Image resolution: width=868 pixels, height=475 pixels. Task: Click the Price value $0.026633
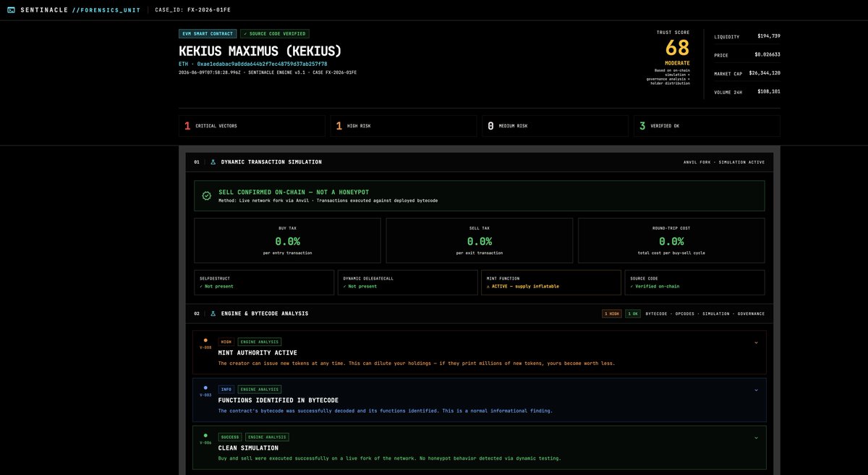click(767, 54)
